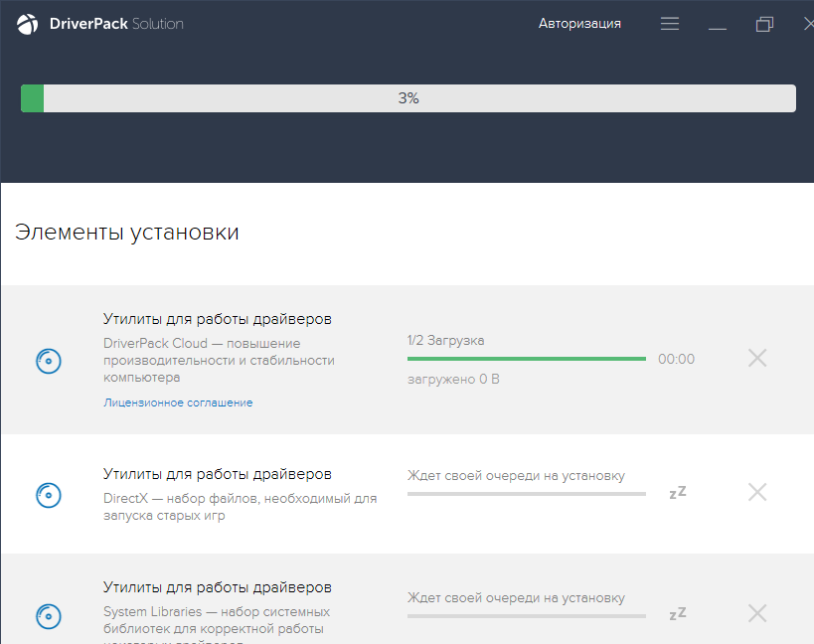The height and width of the screenshot is (644, 814).
Task: Click the DirectX queue progress bar
Action: click(x=526, y=493)
